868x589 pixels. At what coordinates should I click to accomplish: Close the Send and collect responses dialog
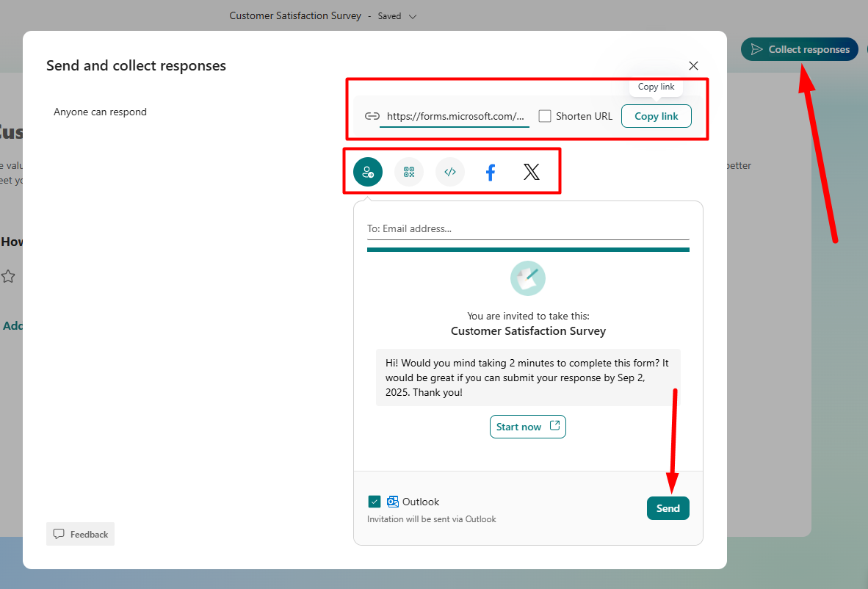pyautogui.click(x=693, y=65)
